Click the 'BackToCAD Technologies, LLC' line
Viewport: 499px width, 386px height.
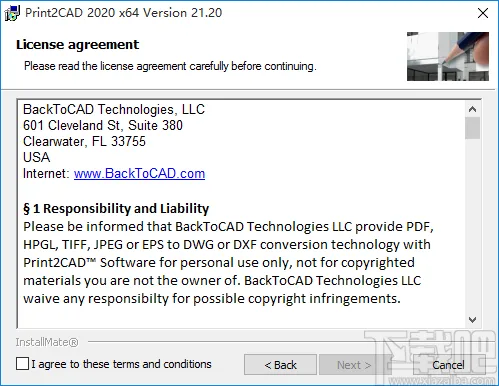pyautogui.click(x=114, y=109)
